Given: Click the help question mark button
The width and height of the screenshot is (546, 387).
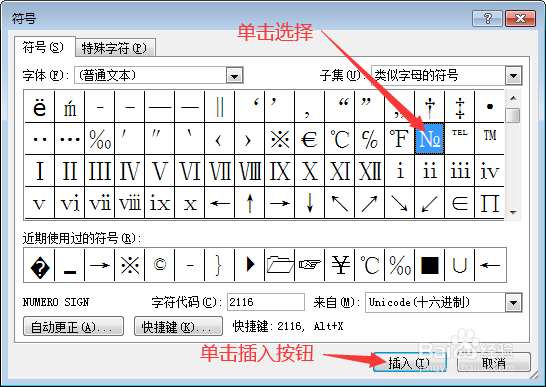Looking at the screenshot, I should tap(487, 18).
